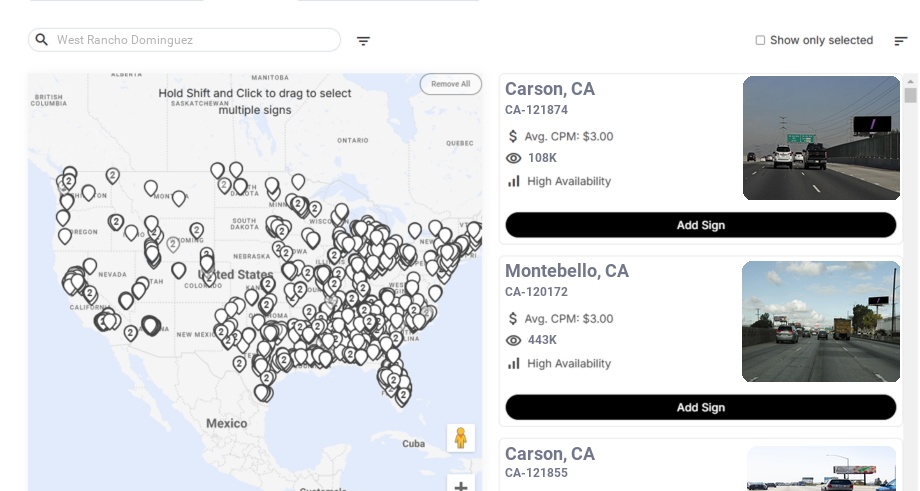
Task: Click the search magnifier icon
Action: point(42,40)
